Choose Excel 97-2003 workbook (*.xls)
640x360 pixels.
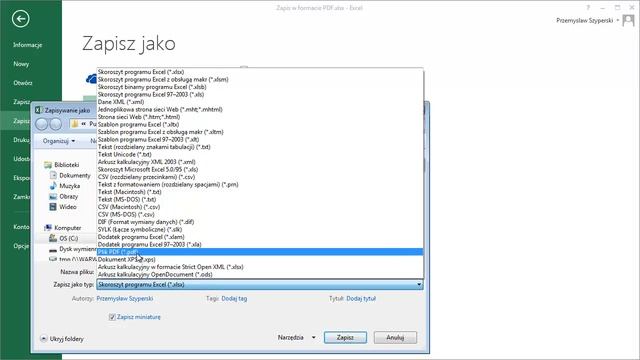coord(260,94)
